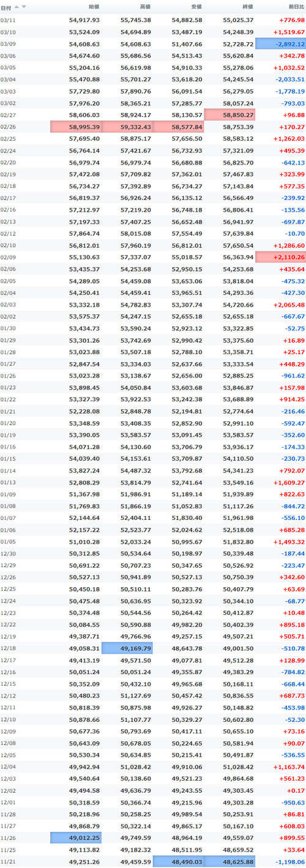Click the 日付 column header
Screen dimensions: 306x868
[6, 7]
